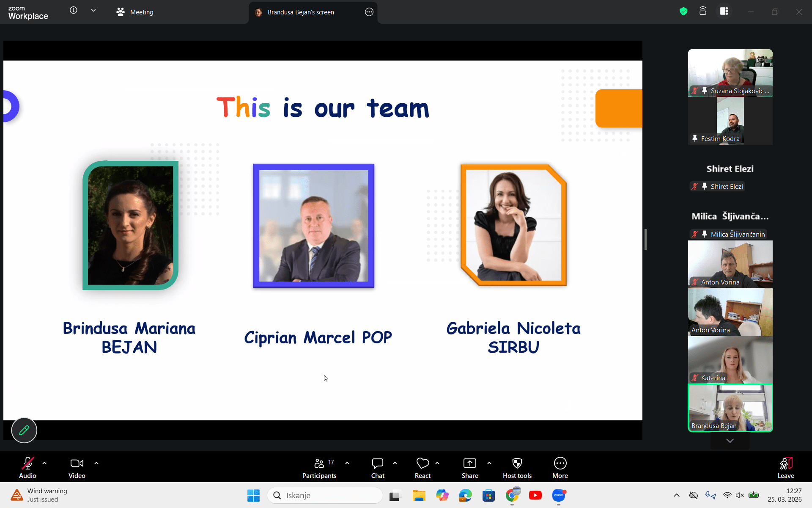Leave the meeting
This screenshot has width=812, height=508.
click(785, 468)
